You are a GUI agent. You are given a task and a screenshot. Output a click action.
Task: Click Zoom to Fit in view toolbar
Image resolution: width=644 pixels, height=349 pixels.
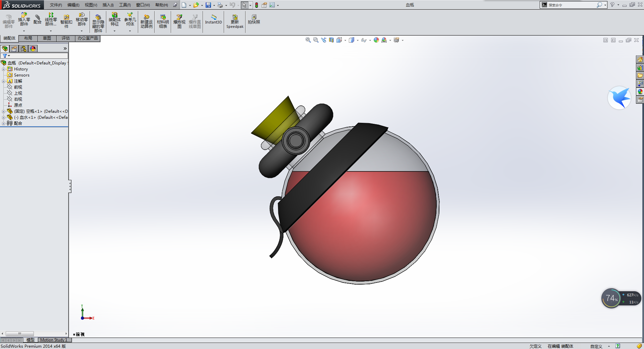pyautogui.click(x=308, y=40)
